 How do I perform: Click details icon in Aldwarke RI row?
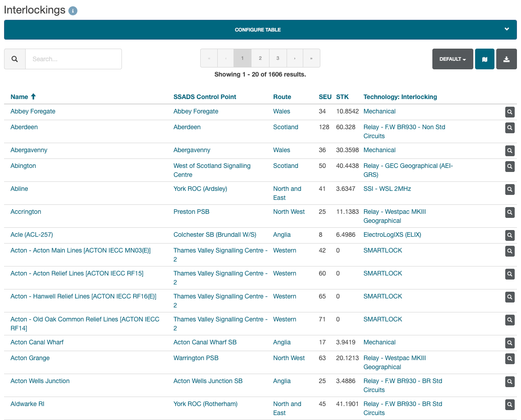click(x=509, y=405)
